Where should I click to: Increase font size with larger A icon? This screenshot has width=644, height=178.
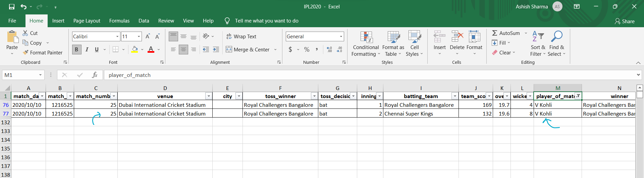(x=148, y=36)
